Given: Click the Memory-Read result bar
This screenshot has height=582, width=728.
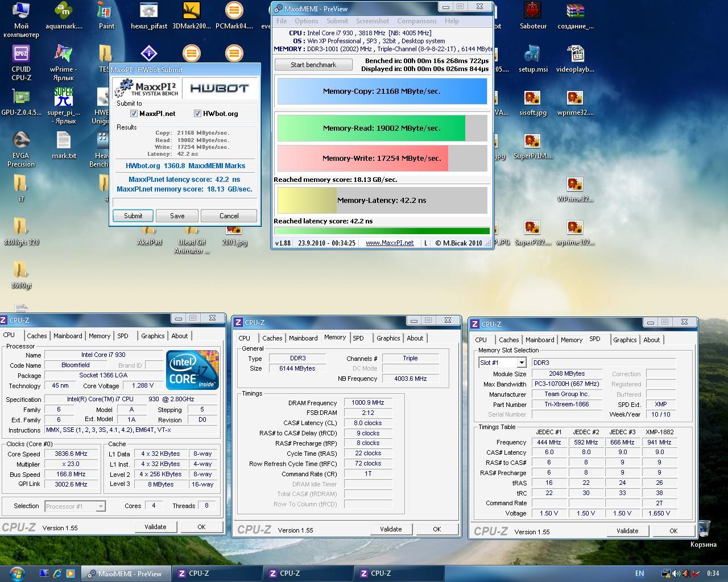Looking at the screenshot, I should pyautogui.click(x=382, y=128).
